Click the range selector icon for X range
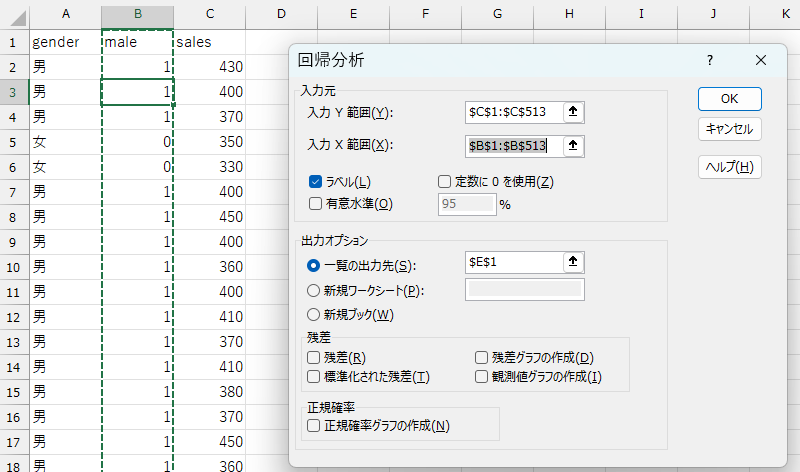Screen dimensions: 800x472 pos(573,146)
